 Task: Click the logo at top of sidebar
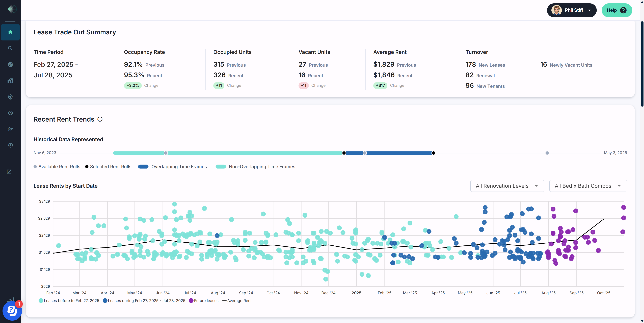[x=12, y=9]
